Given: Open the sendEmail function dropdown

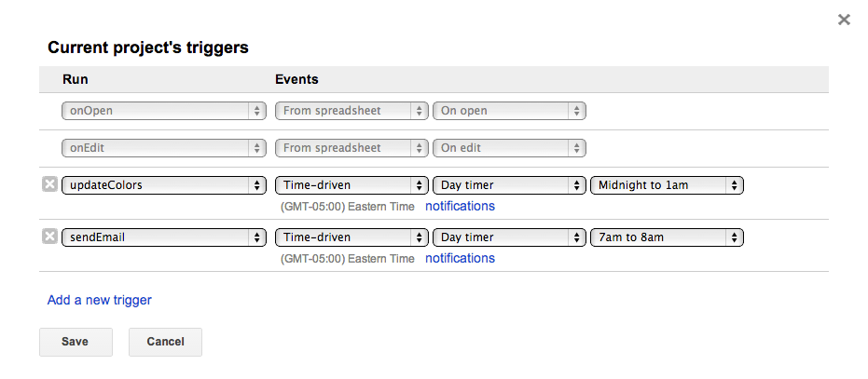Looking at the screenshot, I should click(164, 237).
